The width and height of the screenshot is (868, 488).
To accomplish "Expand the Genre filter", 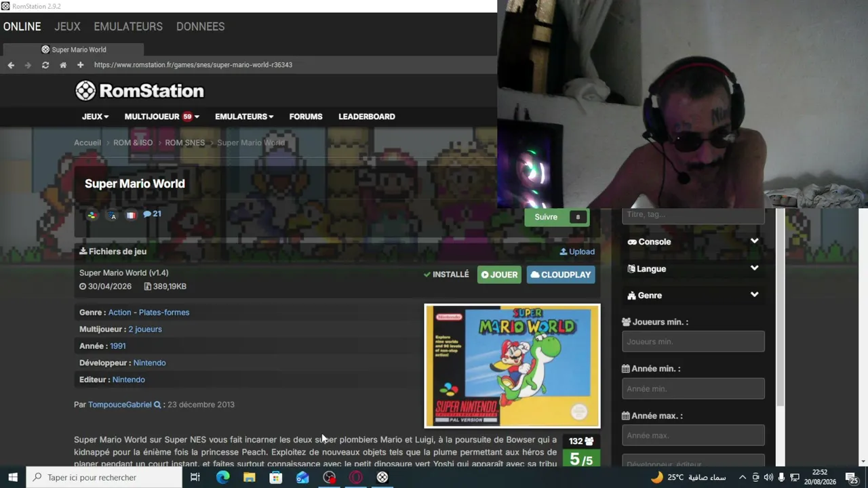I will 693,296.
